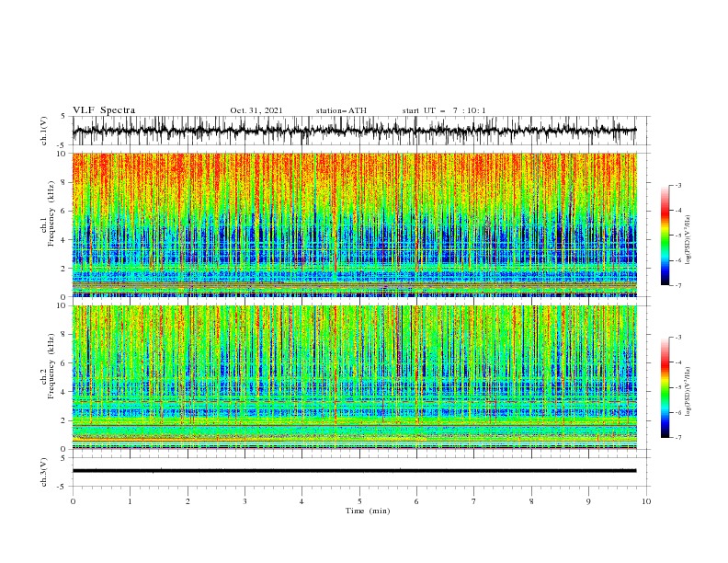Click the "-7" tick on ch.2 color bar
Image resolution: width=728 pixels, height=563 pixels.
[x=678, y=438]
